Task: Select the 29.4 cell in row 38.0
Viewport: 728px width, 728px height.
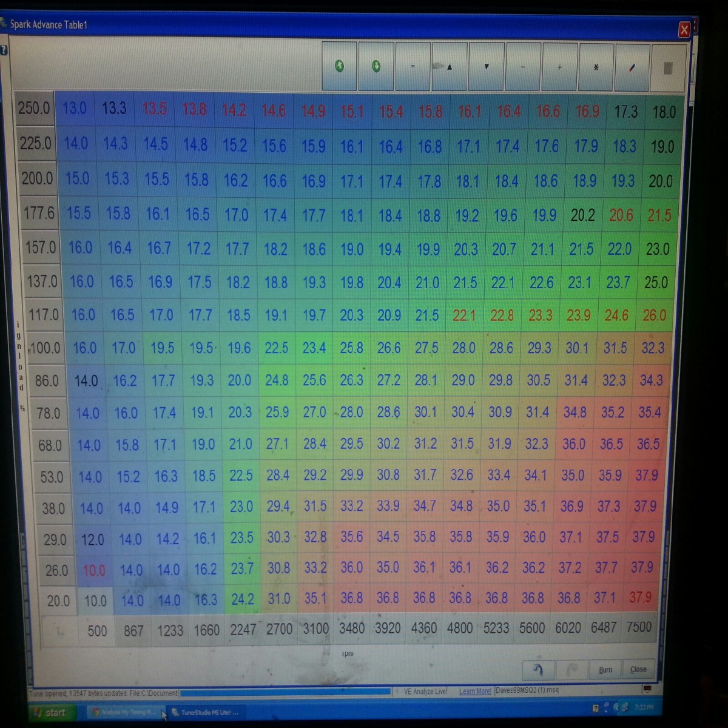Action: coord(278,507)
